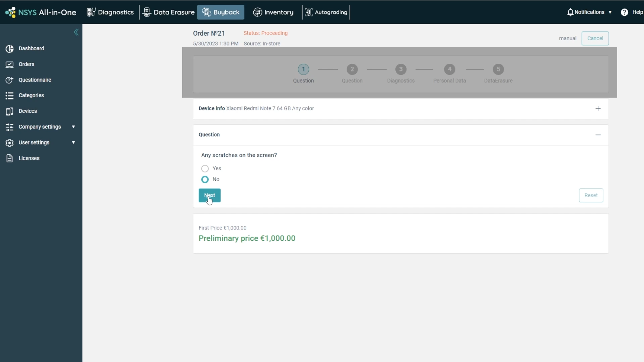Screen dimensions: 644x362
Task: Click 'manual' label near Cancel
Action: tap(567, 38)
